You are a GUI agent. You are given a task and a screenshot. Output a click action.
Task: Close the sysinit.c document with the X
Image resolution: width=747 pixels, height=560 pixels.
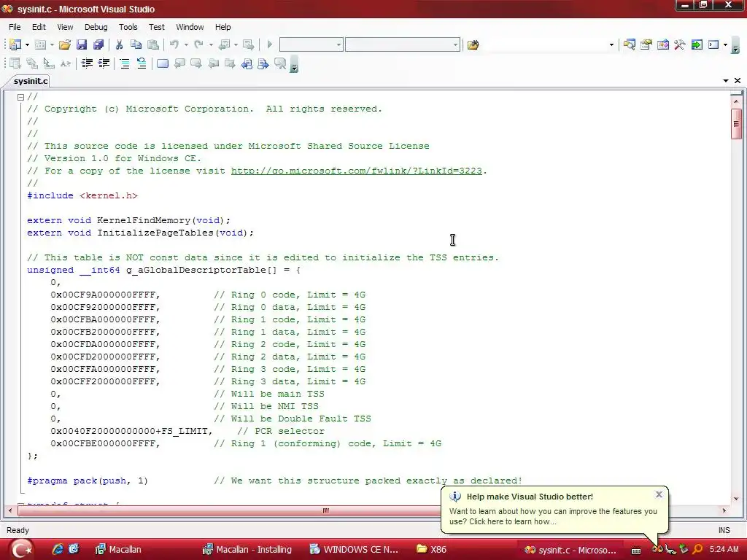(x=738, y=81)
